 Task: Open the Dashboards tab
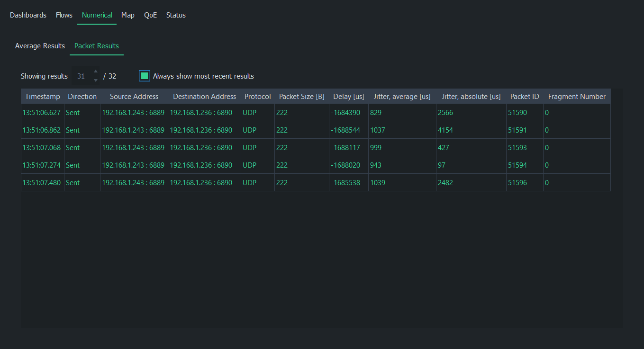click(x=28, y=15)
